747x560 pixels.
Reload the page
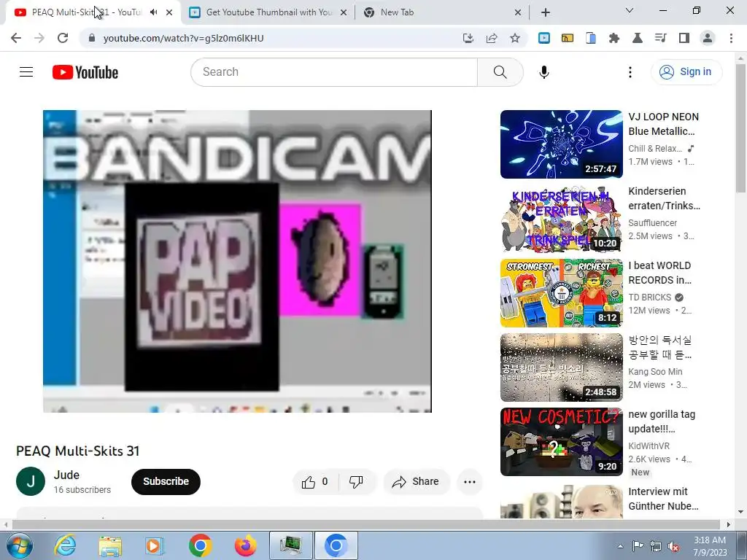point(63,38)
